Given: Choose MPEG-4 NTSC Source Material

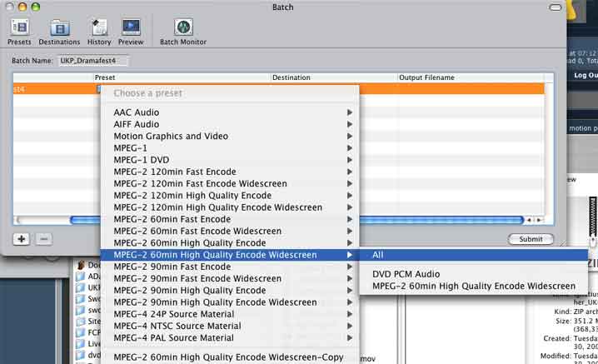Looking at the screenshot, I should click(230, 326).
